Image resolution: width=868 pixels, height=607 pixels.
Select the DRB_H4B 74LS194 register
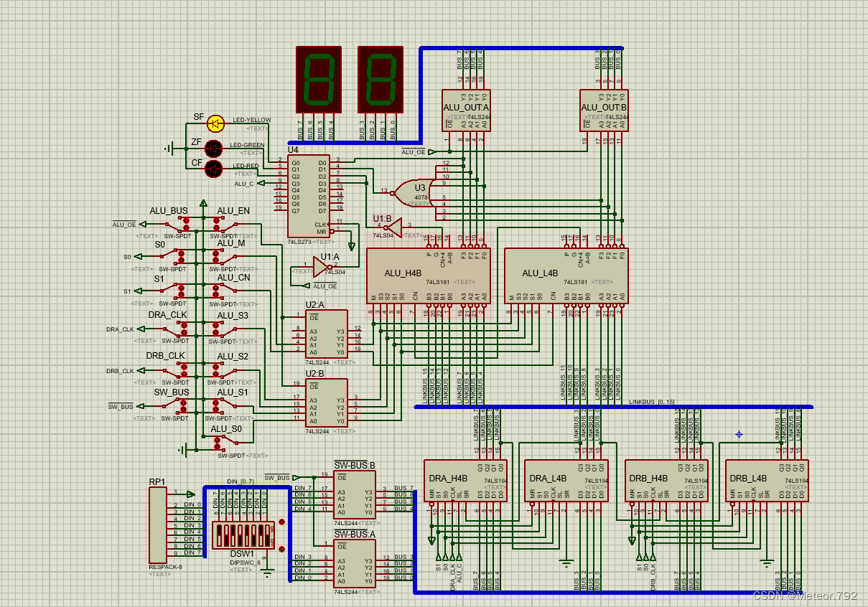point(666,481)
